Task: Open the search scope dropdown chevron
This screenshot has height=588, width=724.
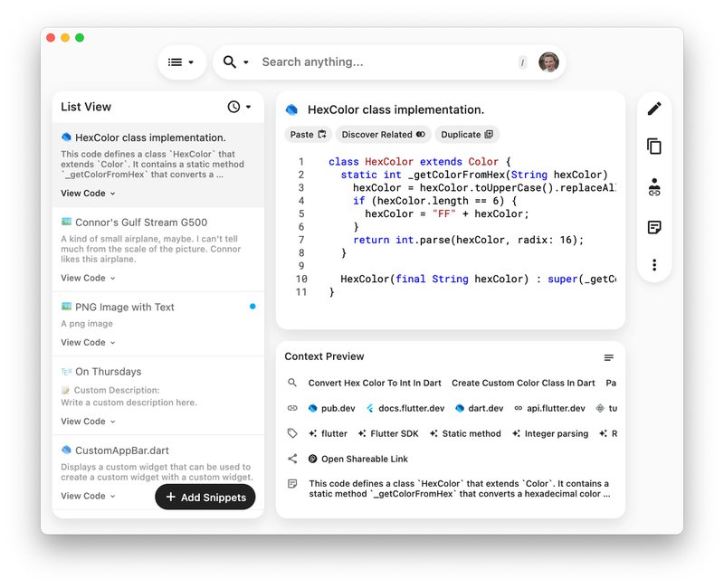Action: pyautogui.click(x=243, y=62)
